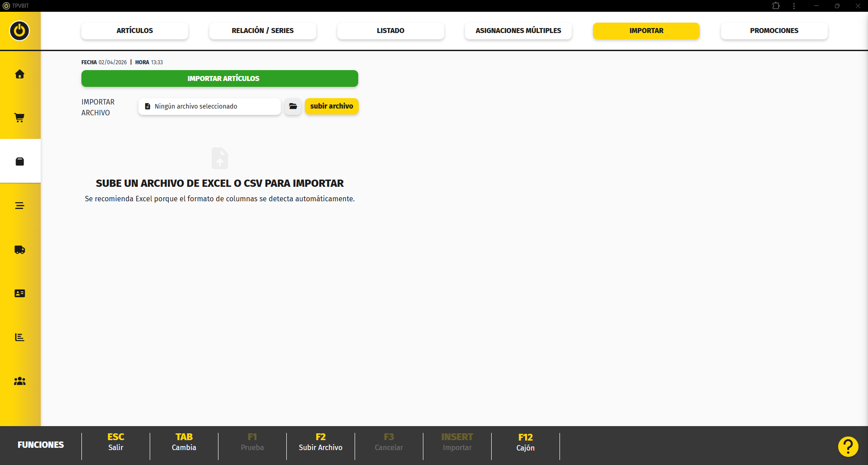
Task: Open the hamburger list menu in sidebar
Action: coord(19,206)
